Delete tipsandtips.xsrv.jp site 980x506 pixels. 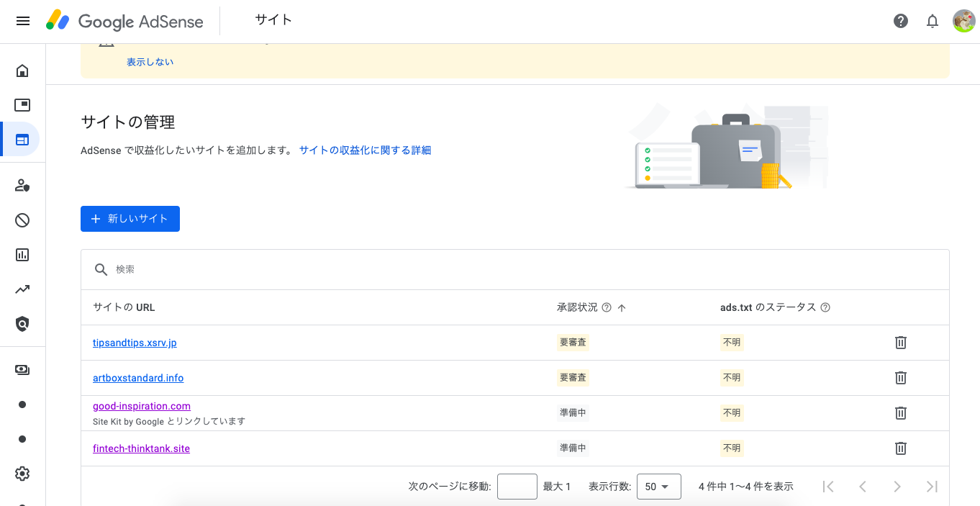[900, 343]
